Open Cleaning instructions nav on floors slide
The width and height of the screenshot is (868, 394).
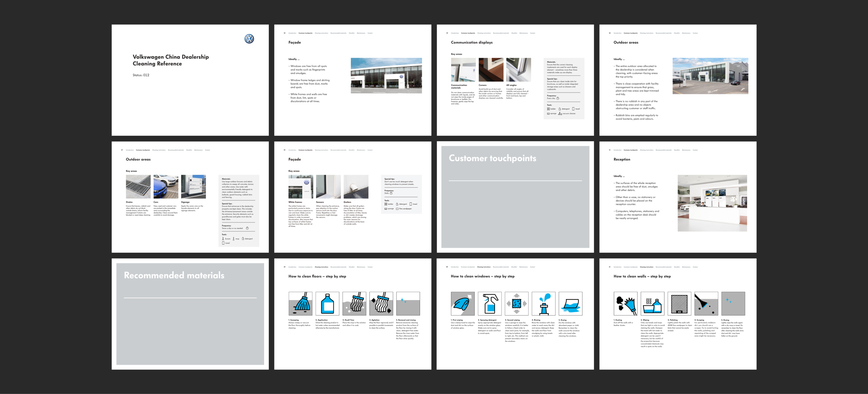point(322,267)
